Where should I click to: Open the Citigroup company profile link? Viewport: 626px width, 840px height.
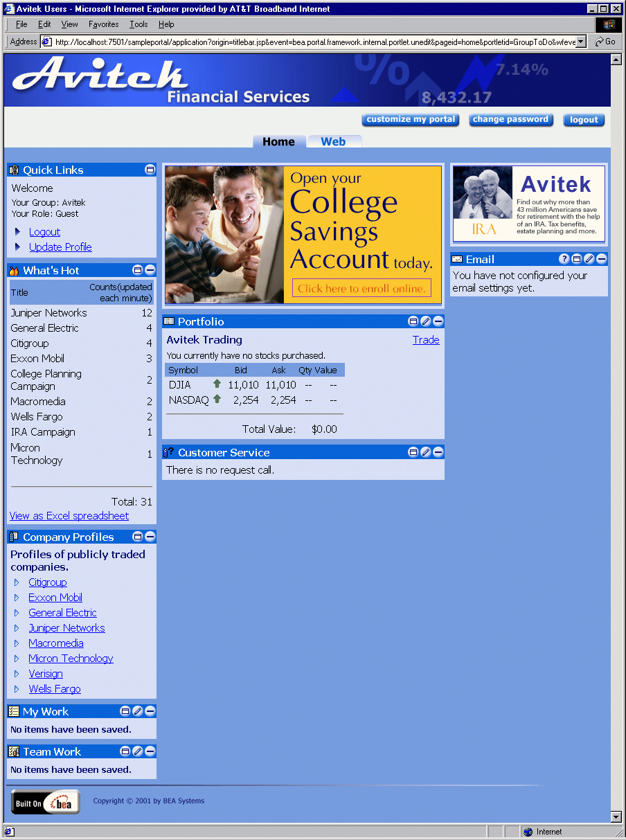48,582
